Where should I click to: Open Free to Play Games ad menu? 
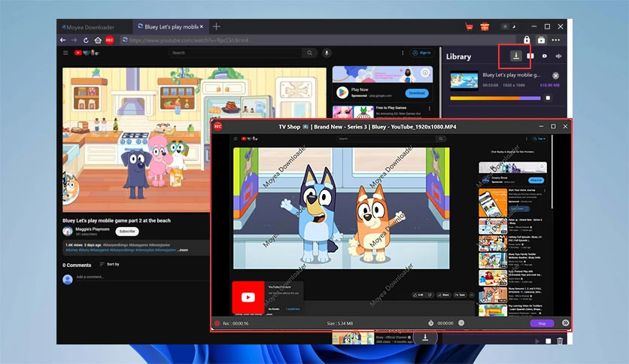point(429,108)
